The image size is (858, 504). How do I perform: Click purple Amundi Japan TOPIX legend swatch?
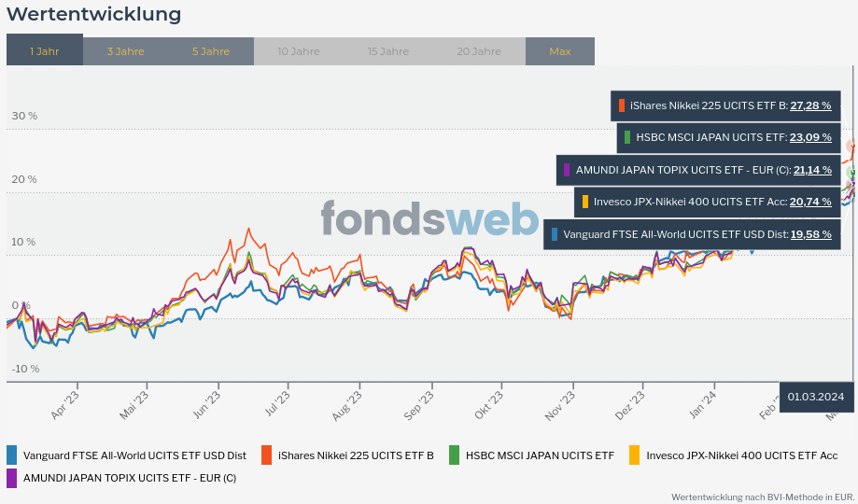point(12,478)
